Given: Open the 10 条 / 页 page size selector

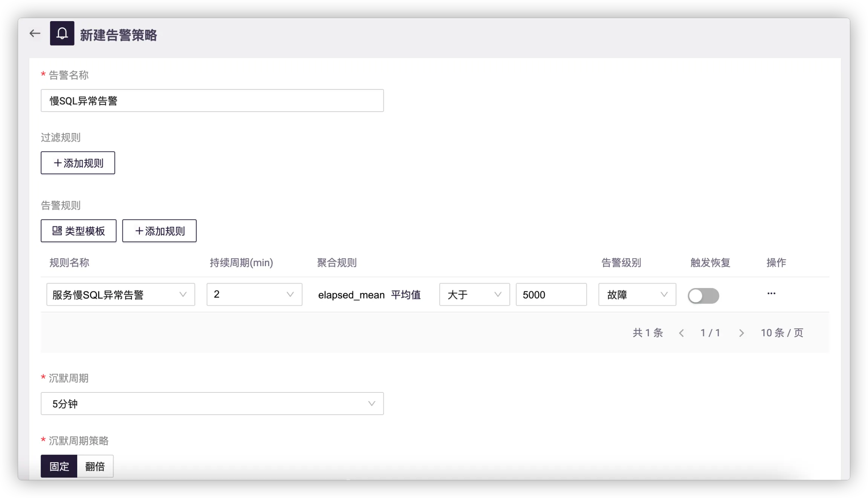Looking at the screenshot, I should (782, 333).
